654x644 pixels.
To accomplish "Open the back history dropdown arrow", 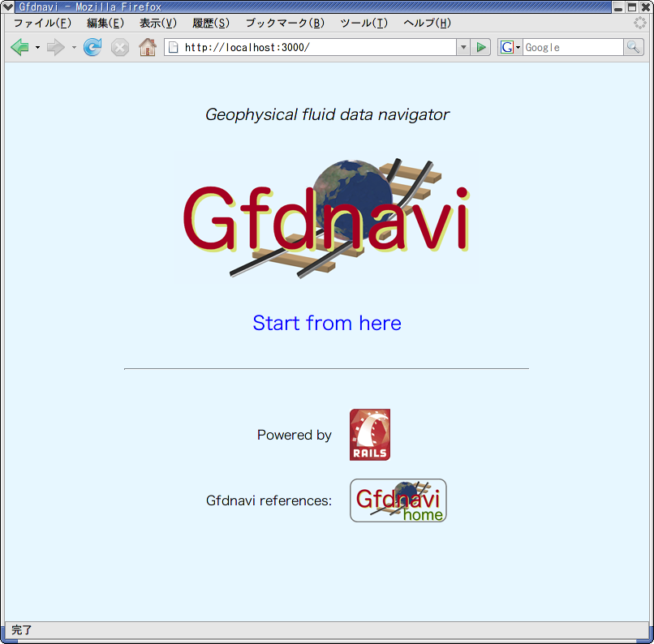I will tap(37, 48).
